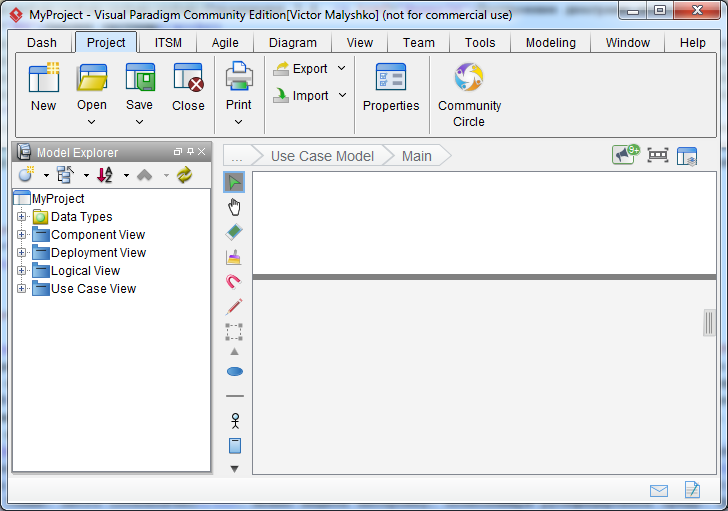Select the eraser tool in diagram palette
The image size is (728, 511).
pyautogui.click(x=234, y=232)
